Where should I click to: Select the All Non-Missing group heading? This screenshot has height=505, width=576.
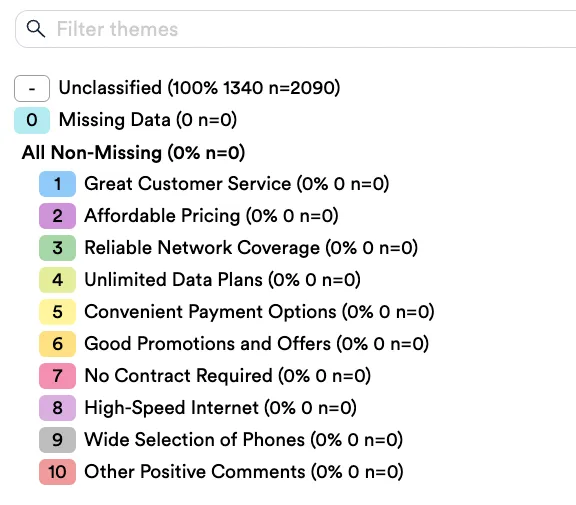tap(133, 152)
